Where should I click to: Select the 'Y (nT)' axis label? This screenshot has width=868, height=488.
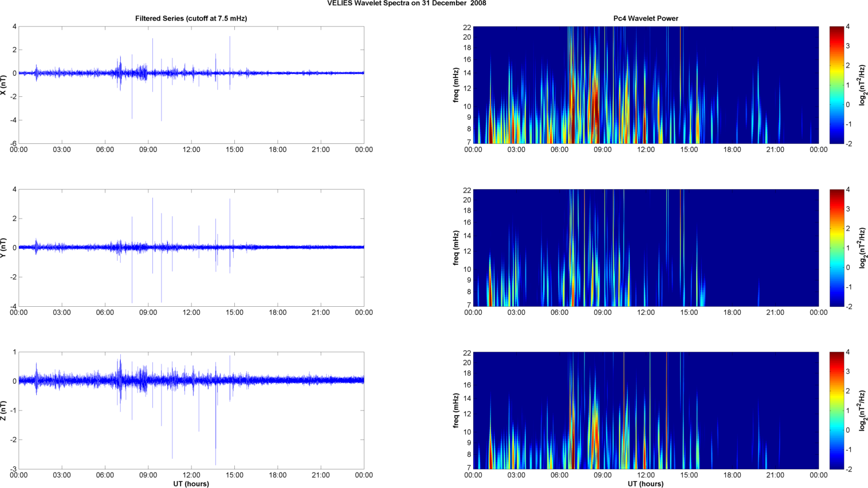3,248
